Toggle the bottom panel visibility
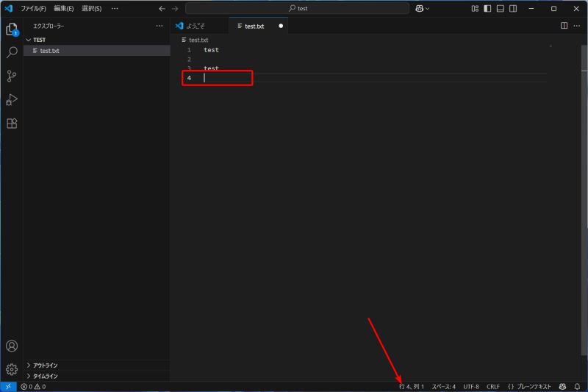The width and height of the screenshot is (588, 392). coord(500,8)
